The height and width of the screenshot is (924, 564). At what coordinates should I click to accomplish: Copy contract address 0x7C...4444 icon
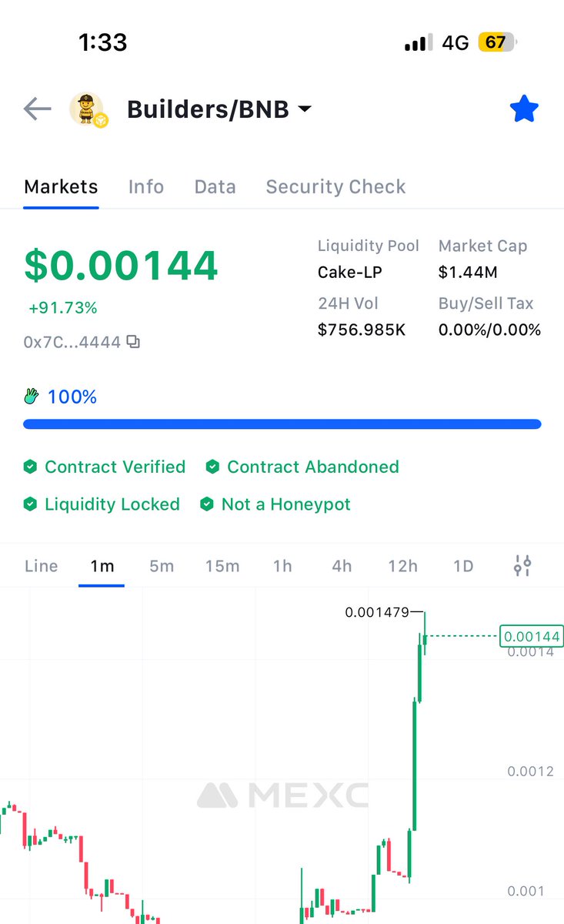(x=133, y=342)
